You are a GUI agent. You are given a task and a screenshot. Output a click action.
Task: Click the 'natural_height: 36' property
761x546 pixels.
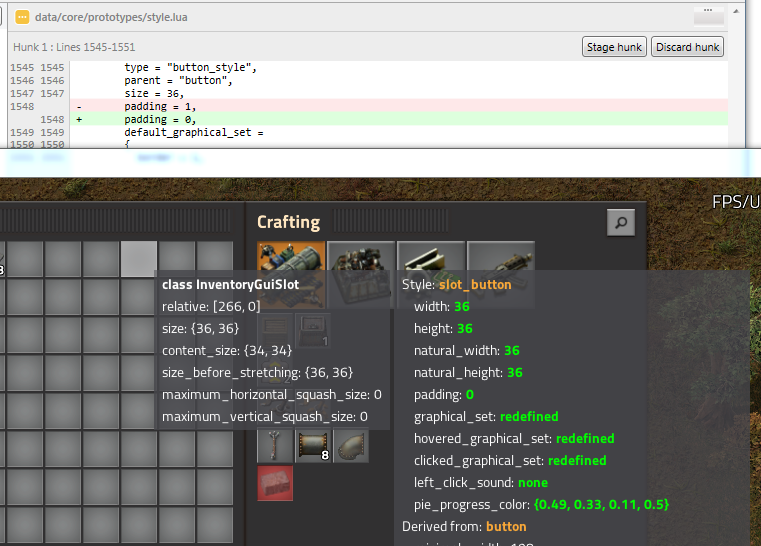(x=468, y=372)
